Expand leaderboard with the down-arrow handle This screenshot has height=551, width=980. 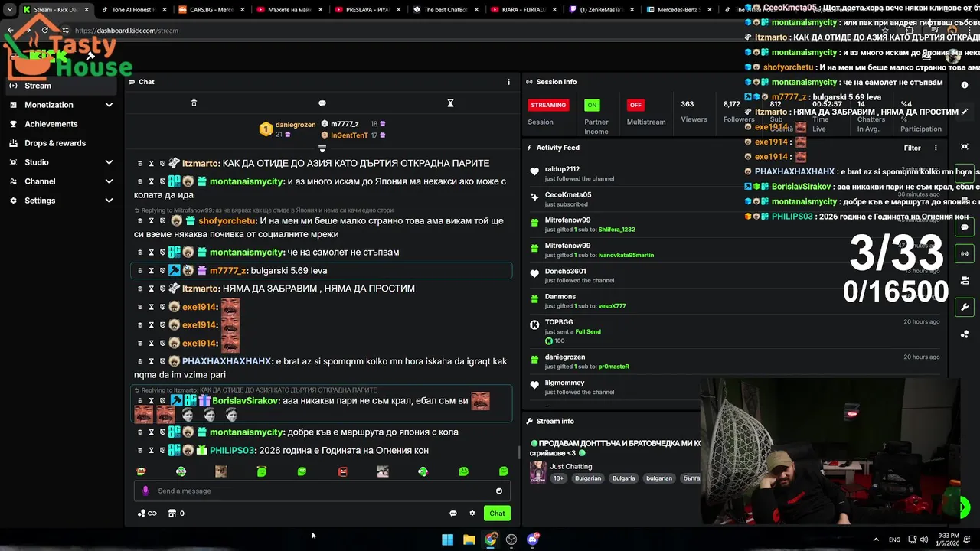click(322, 148)
